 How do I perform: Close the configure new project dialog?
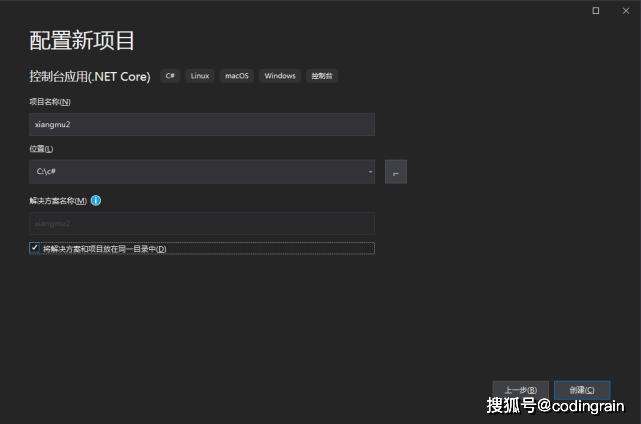click(626, 11)
